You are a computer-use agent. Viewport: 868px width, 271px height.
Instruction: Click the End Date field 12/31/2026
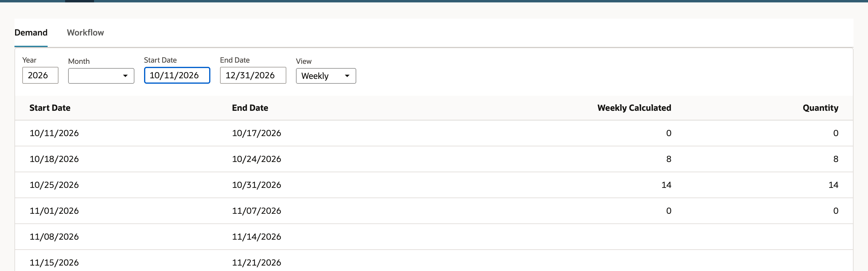point(253,75)
